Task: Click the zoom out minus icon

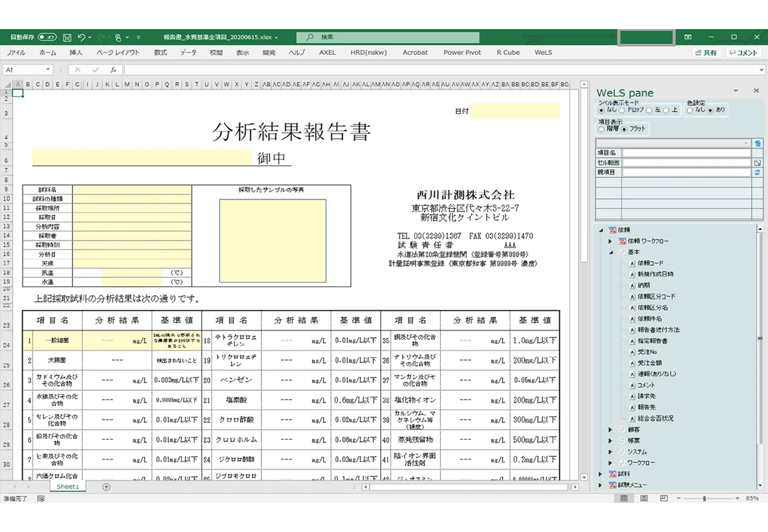Action: coord(679,498)
